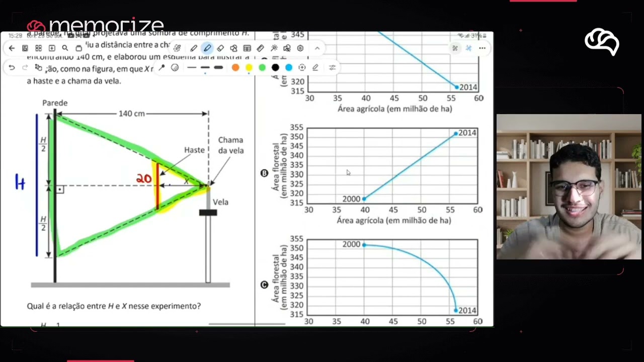Click the image search tool icon

pos(287,48)
